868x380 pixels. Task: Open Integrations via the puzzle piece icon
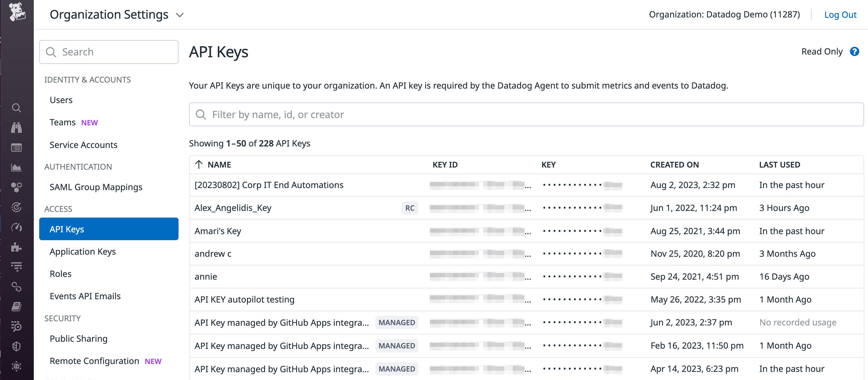[x=16, y=247]
